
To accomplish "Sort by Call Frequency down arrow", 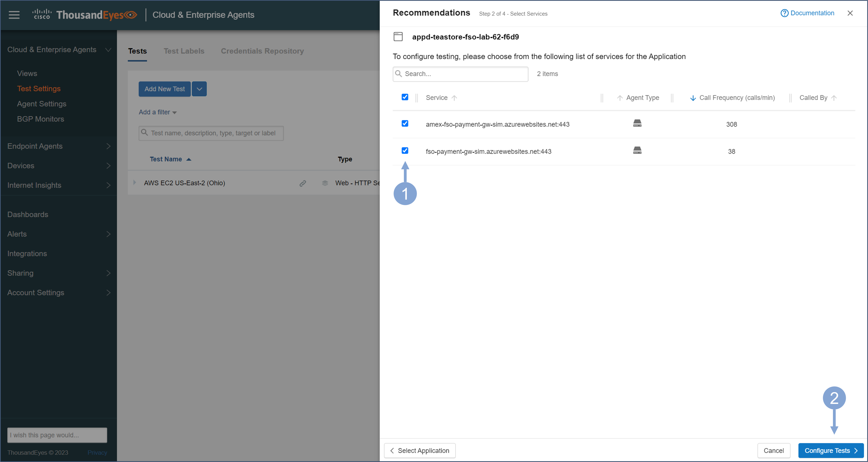I will pyautogui.click(x=693, y=98).
